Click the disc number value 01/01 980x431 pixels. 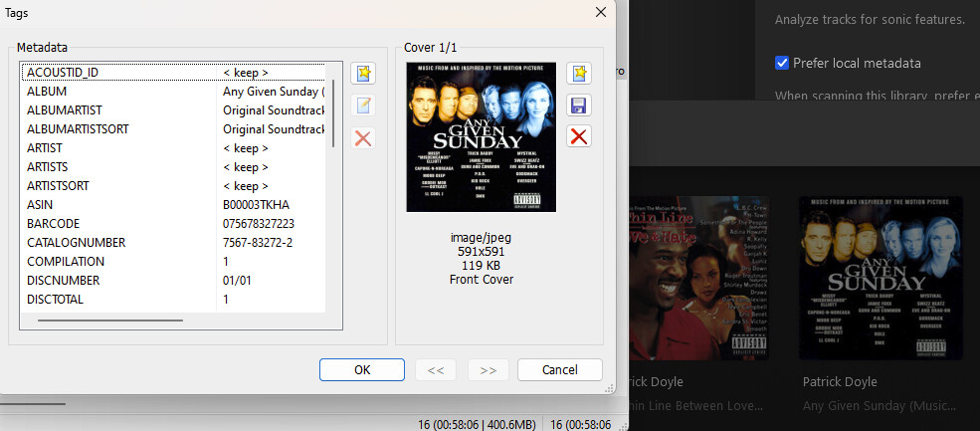point(237,281)
